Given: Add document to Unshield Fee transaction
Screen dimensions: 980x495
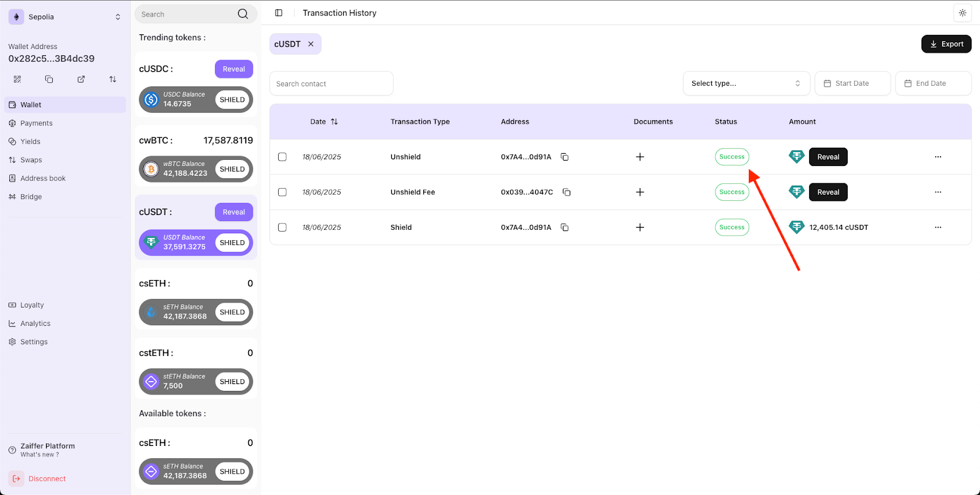Looking at the screenshot, I should [640, 192].
